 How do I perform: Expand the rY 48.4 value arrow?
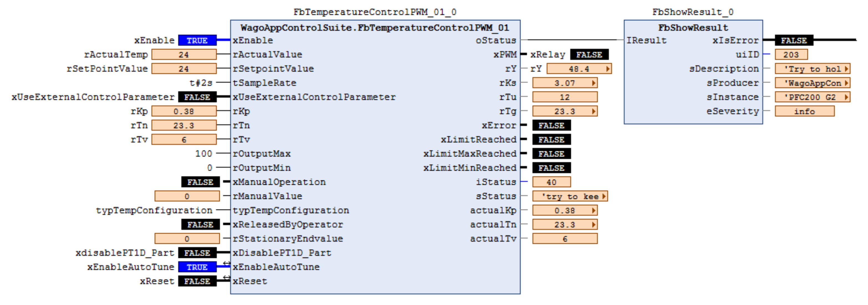tap(608, 69)
